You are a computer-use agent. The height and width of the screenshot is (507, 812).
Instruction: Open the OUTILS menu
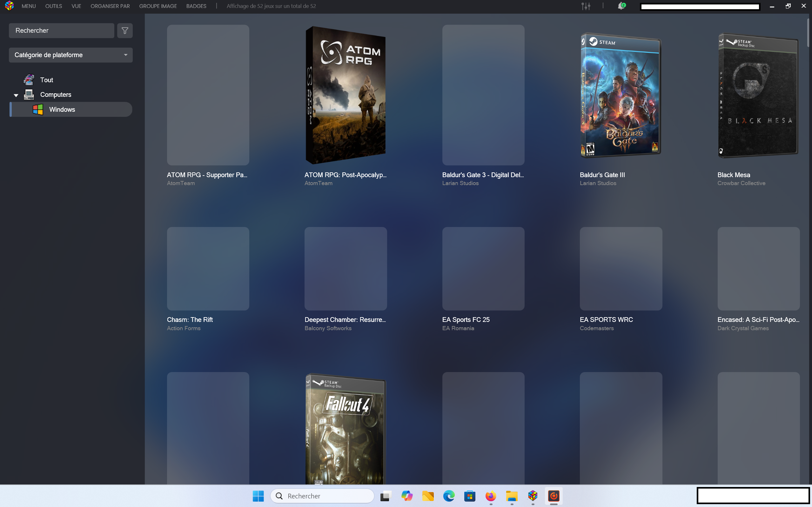click(54, 6)
